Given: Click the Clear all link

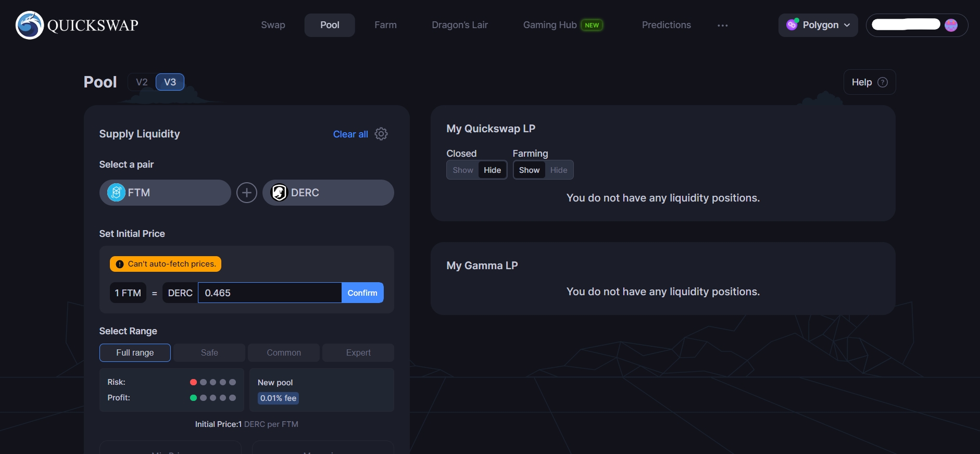Looking at the screenshot, I should coord(350,134).
